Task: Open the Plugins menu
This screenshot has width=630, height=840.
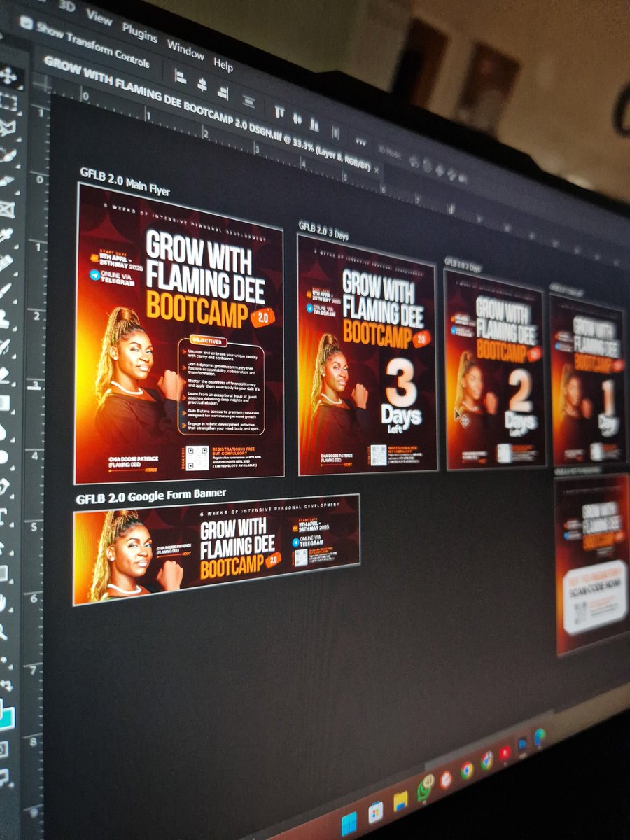Action: coord(140,33)
